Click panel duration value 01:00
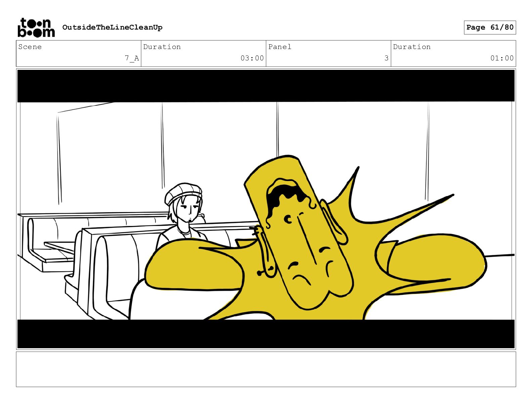Viewport: 532px width, 411px height. tap(502, 58)
